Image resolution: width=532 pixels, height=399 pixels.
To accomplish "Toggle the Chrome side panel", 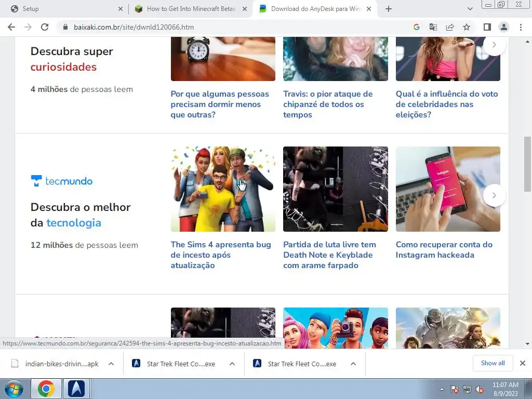I will (x=487, y=27).
